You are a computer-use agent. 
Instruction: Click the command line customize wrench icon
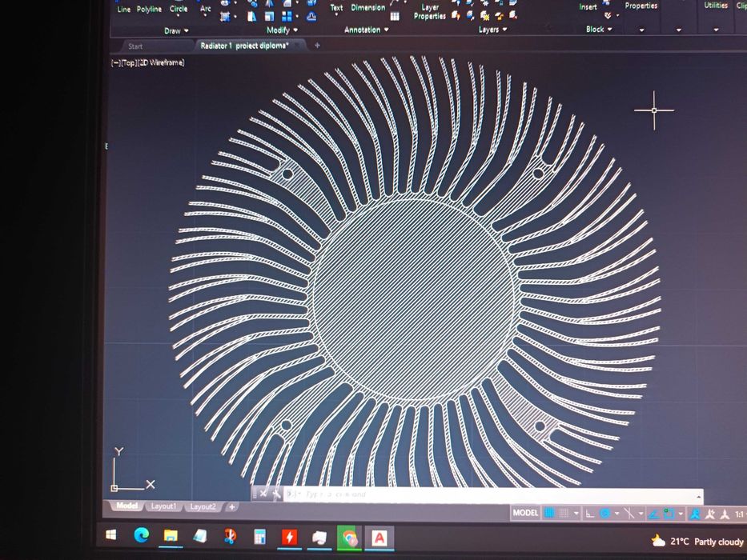(276, 494)
